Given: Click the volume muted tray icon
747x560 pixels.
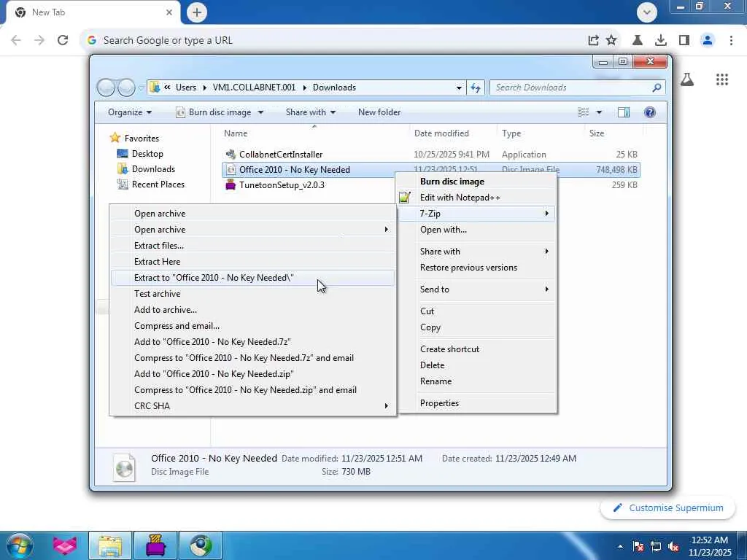Looking at the screenshot, I should pyautogui.click(x=673, y=547).
